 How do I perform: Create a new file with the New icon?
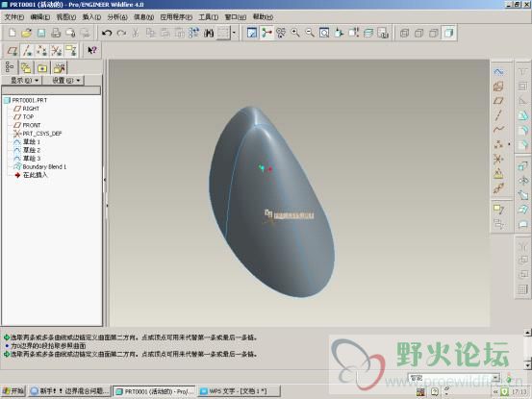click(x=13, y=33)
